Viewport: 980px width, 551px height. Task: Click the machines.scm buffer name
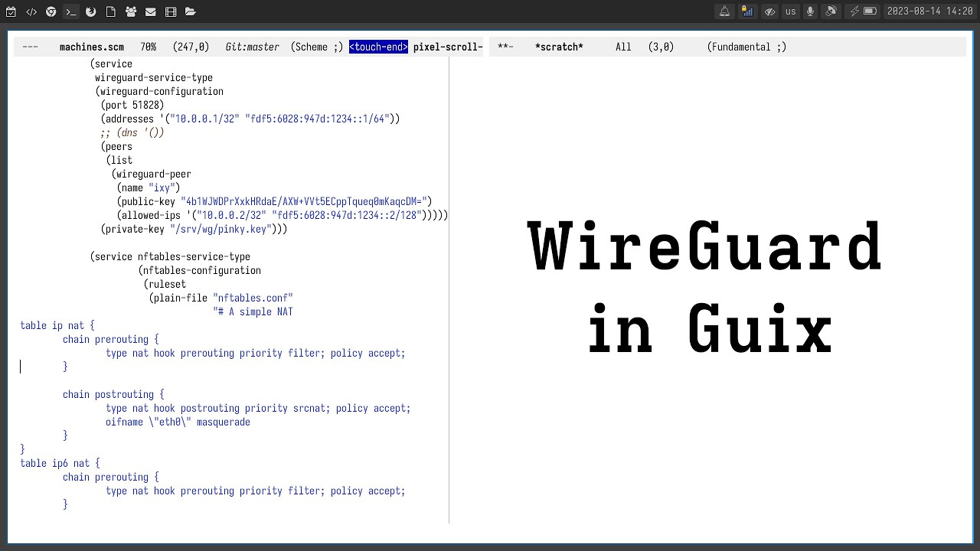[91, 47]
